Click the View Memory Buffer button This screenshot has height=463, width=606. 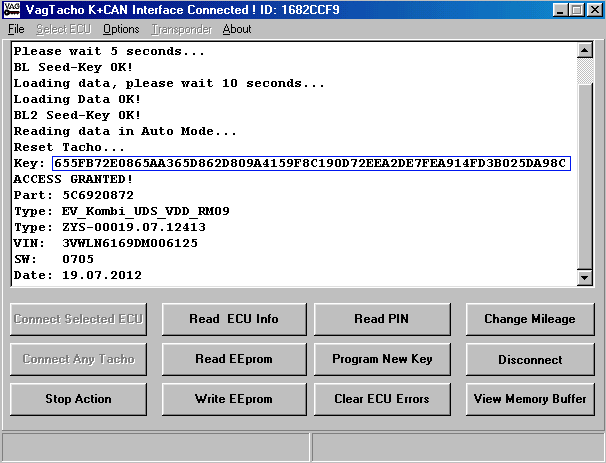click(530, 399)
